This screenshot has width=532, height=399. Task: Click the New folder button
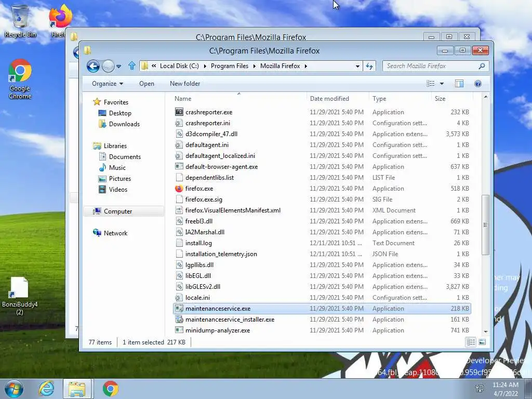point(185,84)
